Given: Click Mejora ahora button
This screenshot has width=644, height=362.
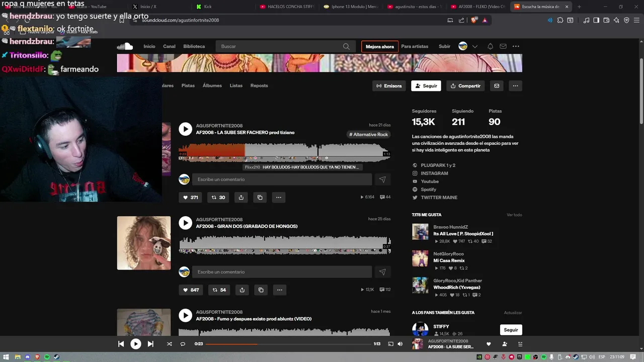Looking at the screenshot, I should tap(380, 46).
